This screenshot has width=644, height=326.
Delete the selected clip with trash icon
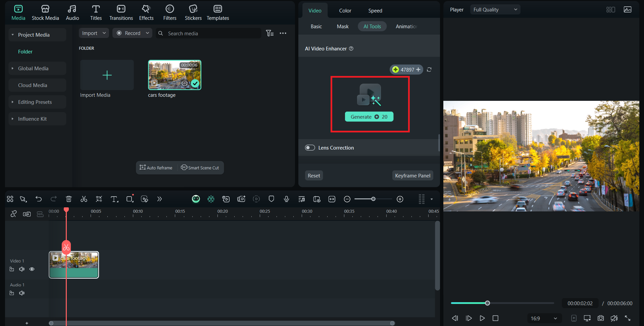pyautogui.click(x=69, y=199)
